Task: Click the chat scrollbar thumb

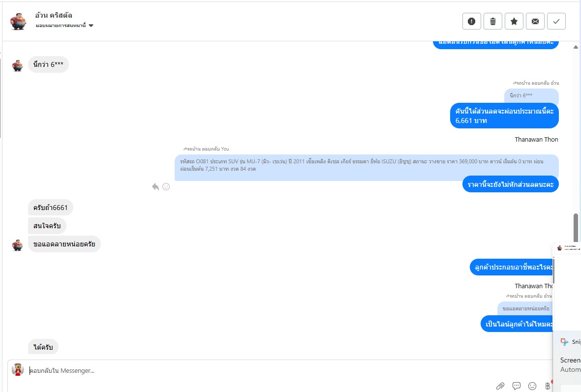Action: point(576,226)
